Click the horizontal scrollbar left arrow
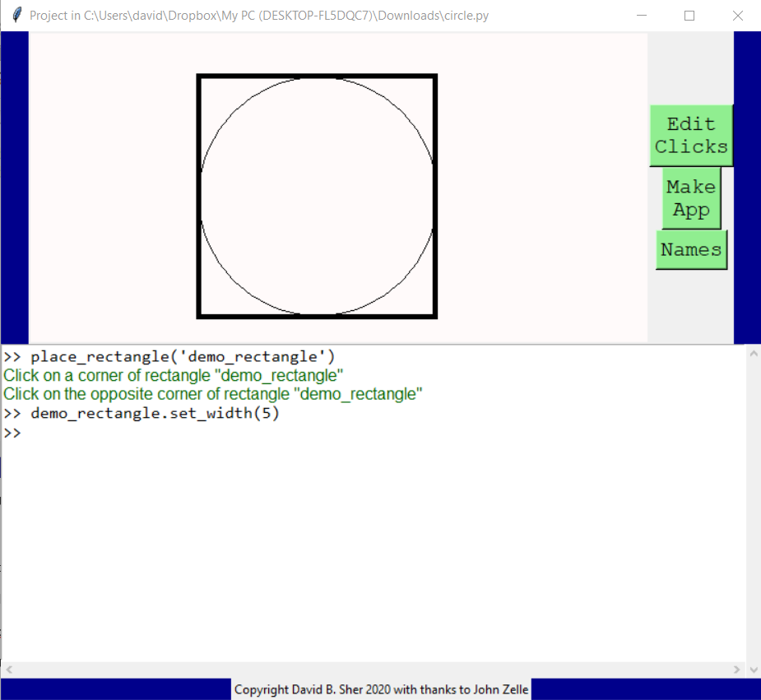 (x=9, y=670)
